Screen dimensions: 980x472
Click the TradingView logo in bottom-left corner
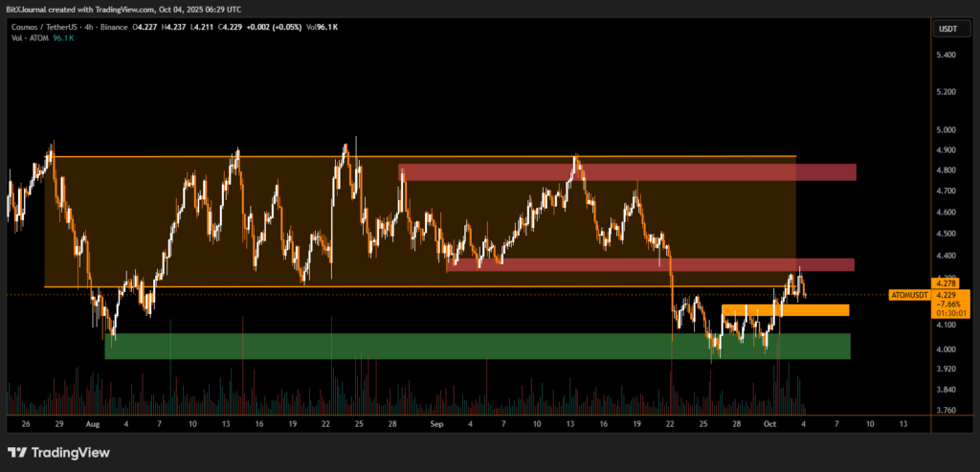click(x=58, y=452)
